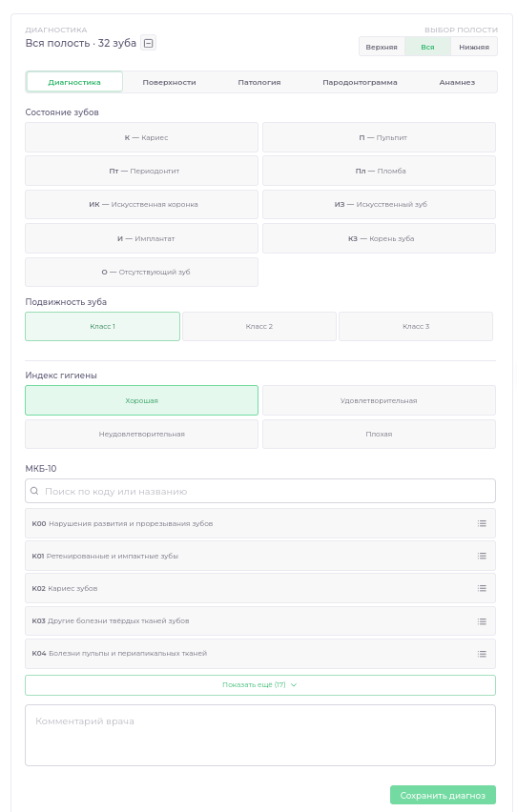Open the list icon for K01 row
The height and width of the screenshot is (812, 517).
482,556
